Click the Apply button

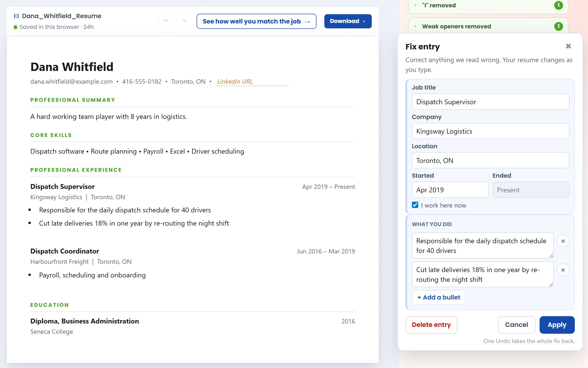point(557,325)
